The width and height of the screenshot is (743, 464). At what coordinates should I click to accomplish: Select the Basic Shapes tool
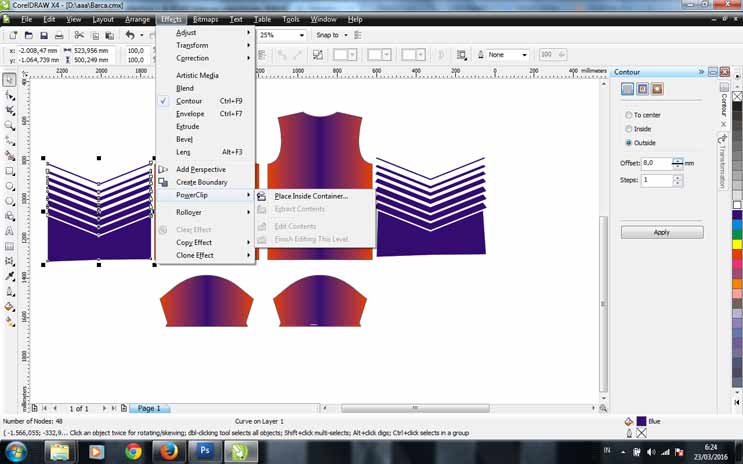pyautogui.click(x=9, y=216)
